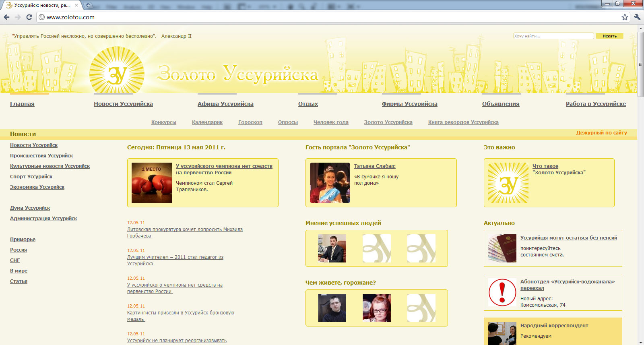Screen dimensions: 644x345
Task: Click the page vertical scrollbar thumb
Action: [641, 64]
